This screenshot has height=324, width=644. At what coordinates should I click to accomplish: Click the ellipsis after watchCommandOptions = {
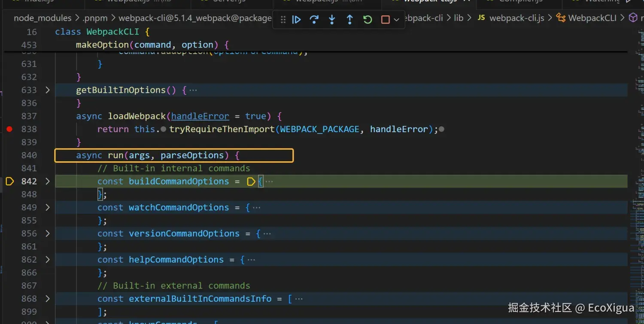256,208
